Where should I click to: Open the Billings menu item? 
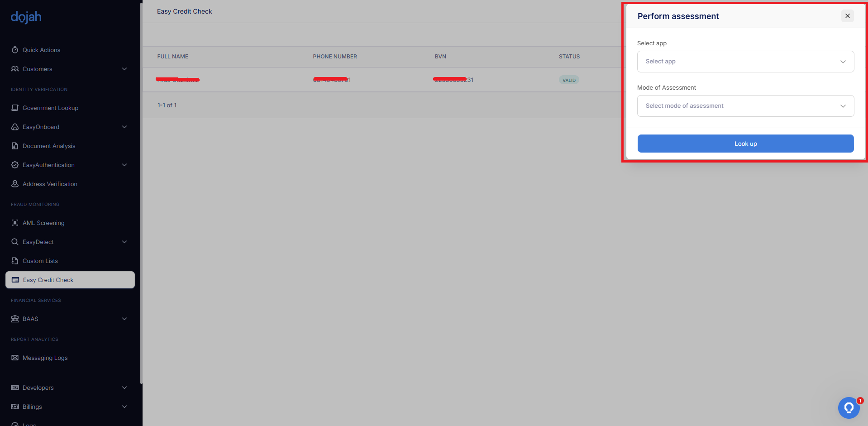32,407
